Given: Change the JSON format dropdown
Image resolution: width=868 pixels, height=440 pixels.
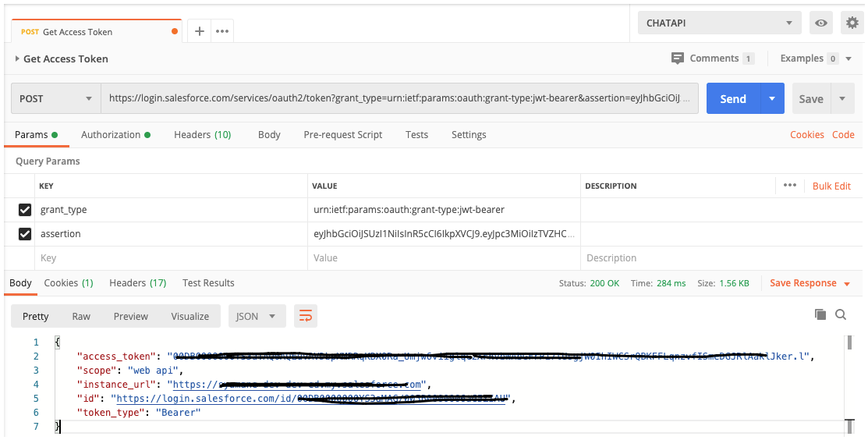Looking at the screenshot, I should click(x=257, y=316).
